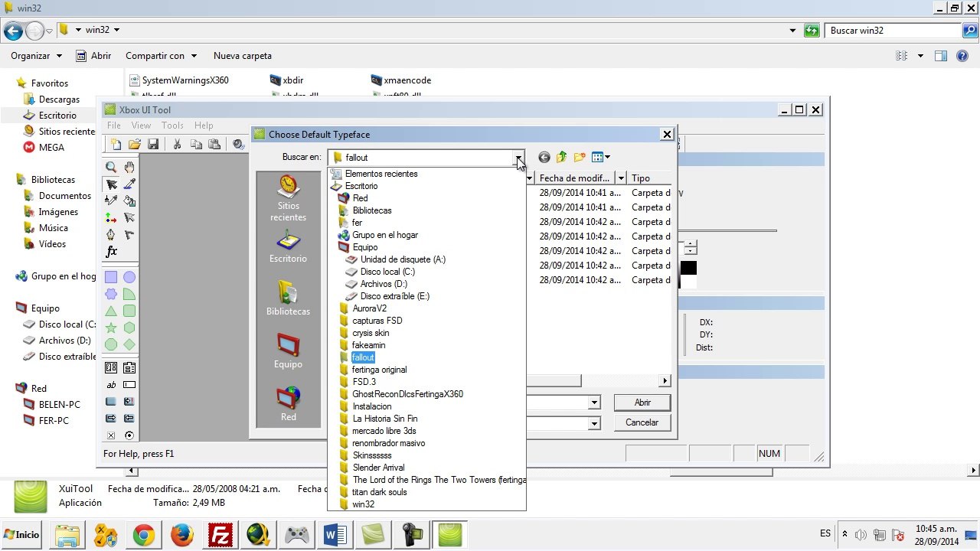Pick the circle shape tool

click(129, 277)
